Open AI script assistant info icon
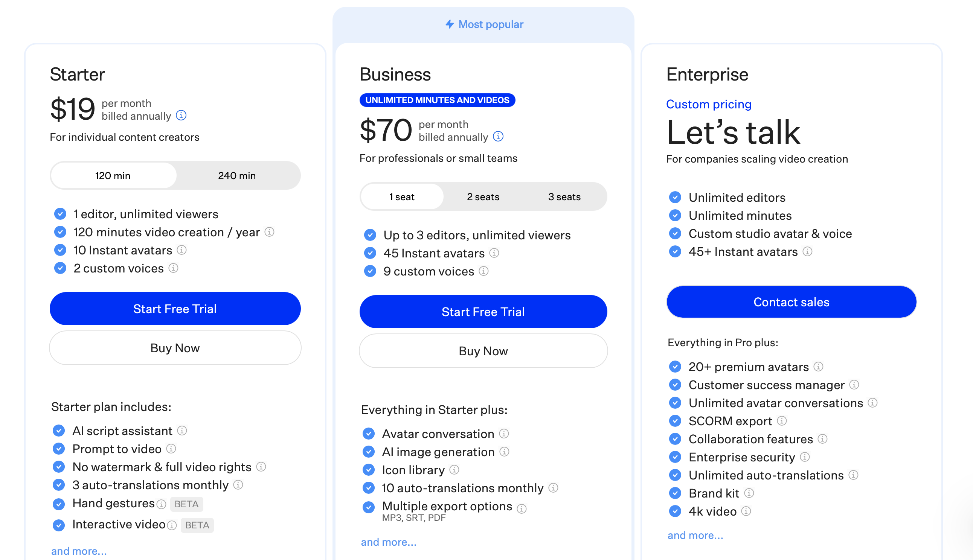The width and height of the screenshot is (973, 560). [x=182, y=431]
